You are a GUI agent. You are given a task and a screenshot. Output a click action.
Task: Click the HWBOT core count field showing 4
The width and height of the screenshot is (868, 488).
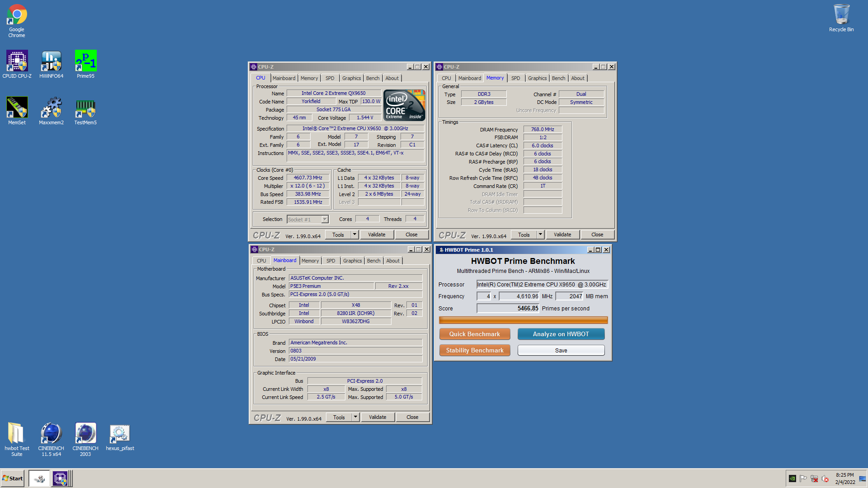484,296
